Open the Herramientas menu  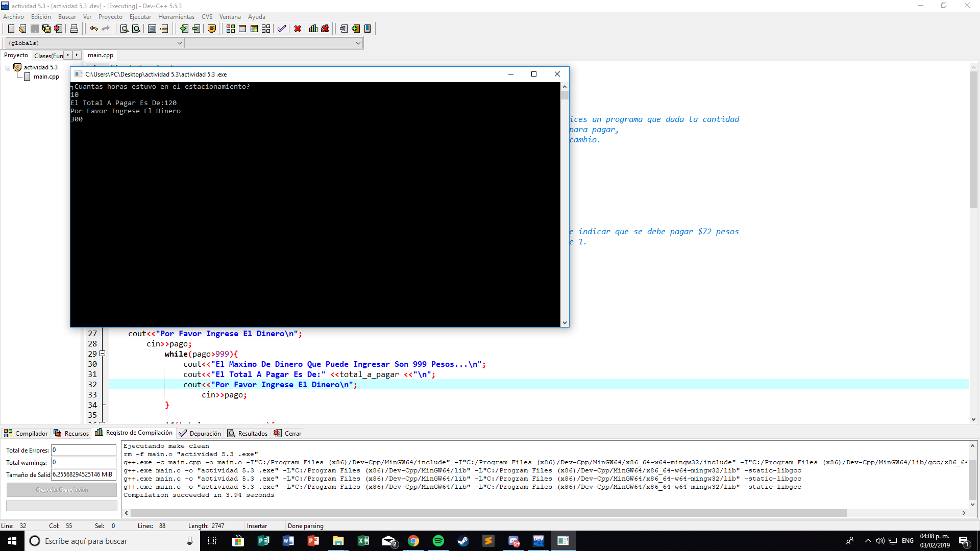(176, 17)
